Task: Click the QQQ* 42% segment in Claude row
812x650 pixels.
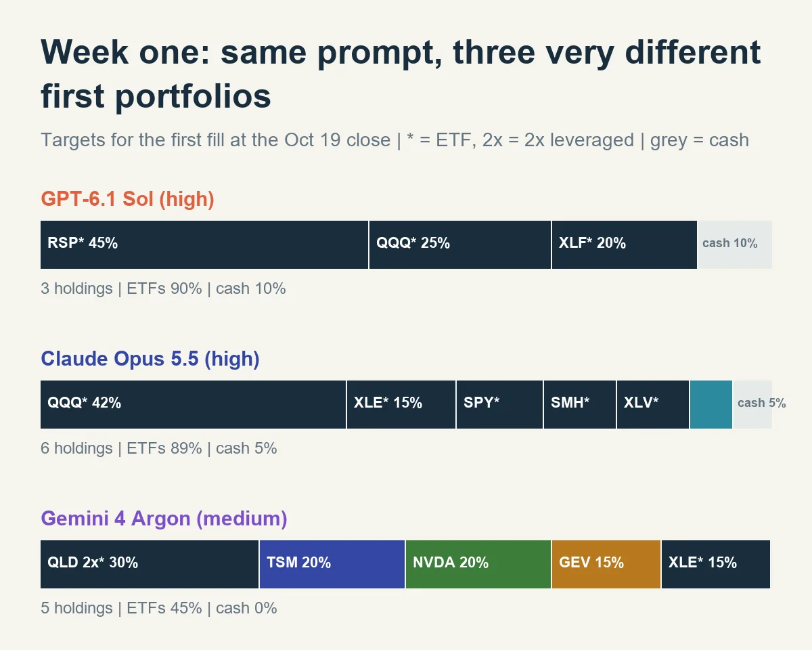Action: [x=194, y=404]
